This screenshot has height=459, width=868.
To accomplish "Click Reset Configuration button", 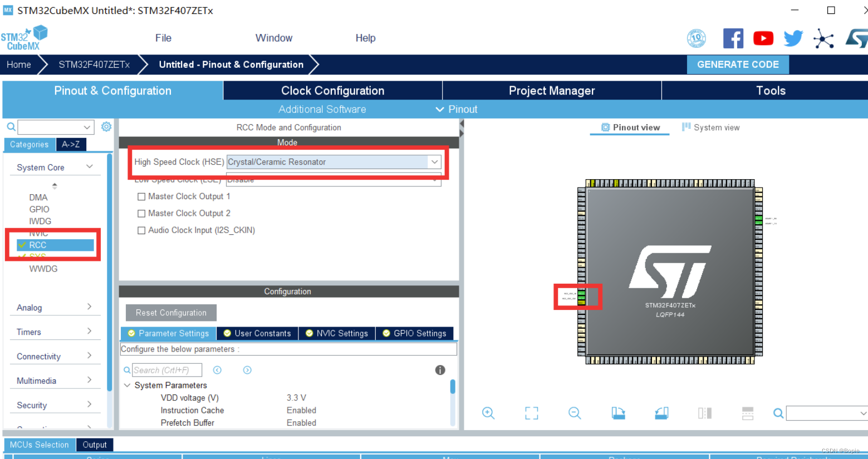I will coord(171,313).
